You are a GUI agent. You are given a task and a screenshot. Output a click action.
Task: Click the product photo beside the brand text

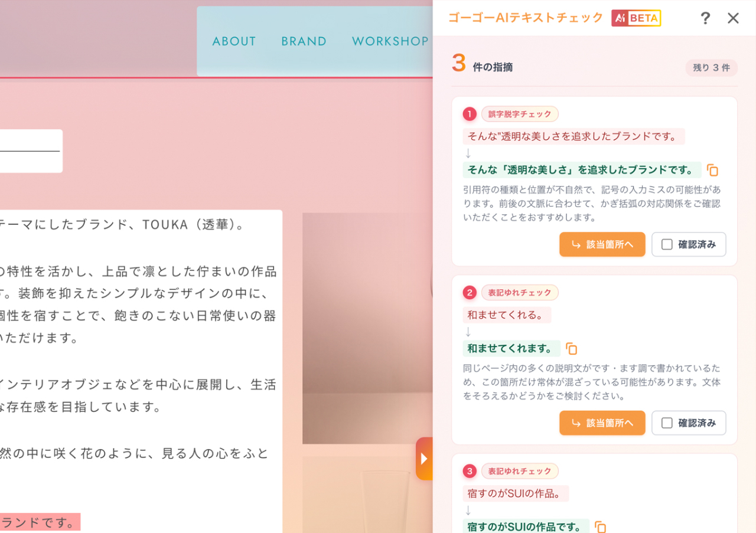click(x=367, y=328)
